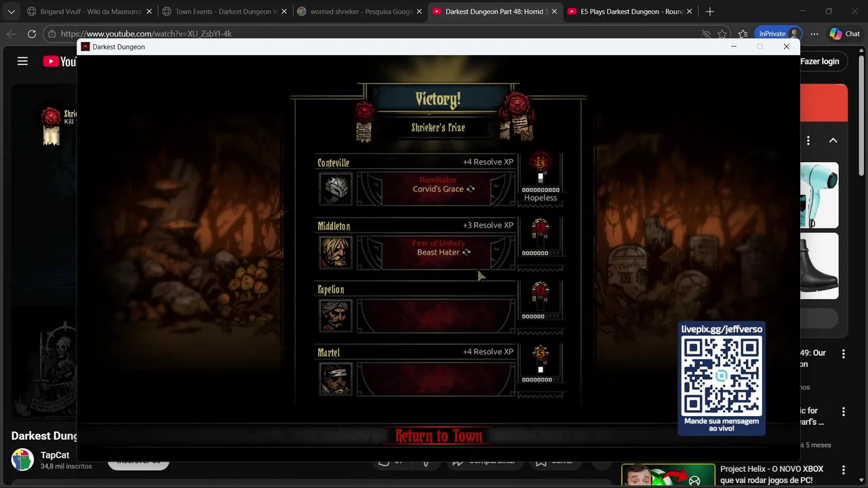Open the TapCat channel avatar
868x488 pixels.
22,460
